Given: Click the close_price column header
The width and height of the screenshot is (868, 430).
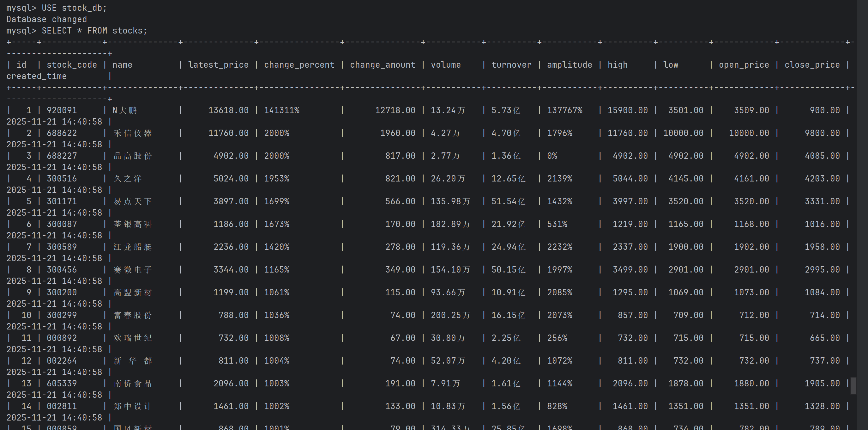Looking at the screenshot, I should pyautogui.click(x=812, y=65).
